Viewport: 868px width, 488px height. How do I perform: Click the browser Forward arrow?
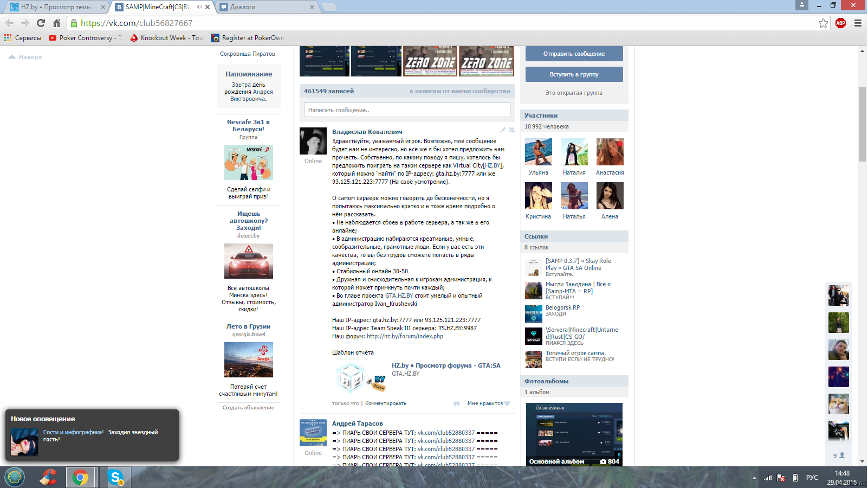(x=25, y=23)
